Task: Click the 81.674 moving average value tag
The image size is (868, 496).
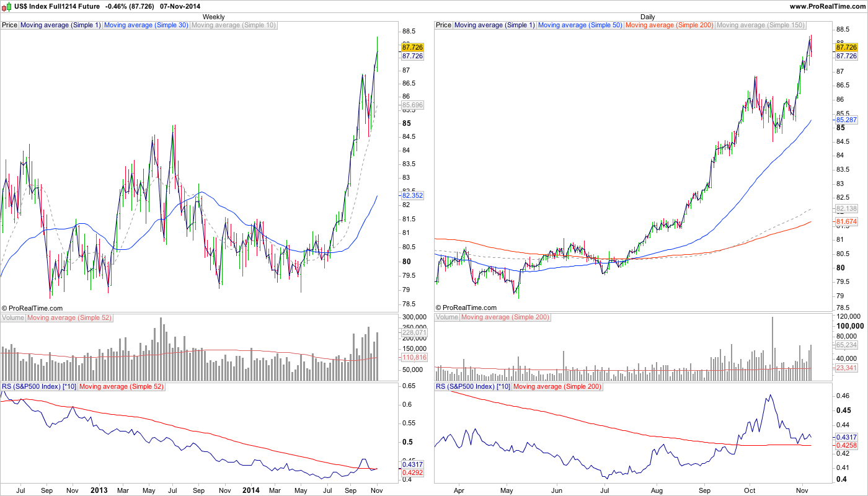Action: pyautogui.click(x=846, y=221)
